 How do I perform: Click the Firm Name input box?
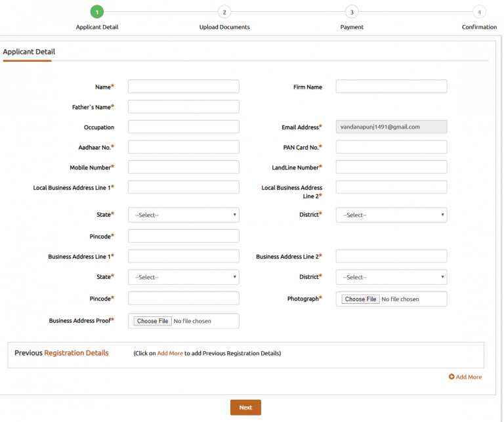391,87
